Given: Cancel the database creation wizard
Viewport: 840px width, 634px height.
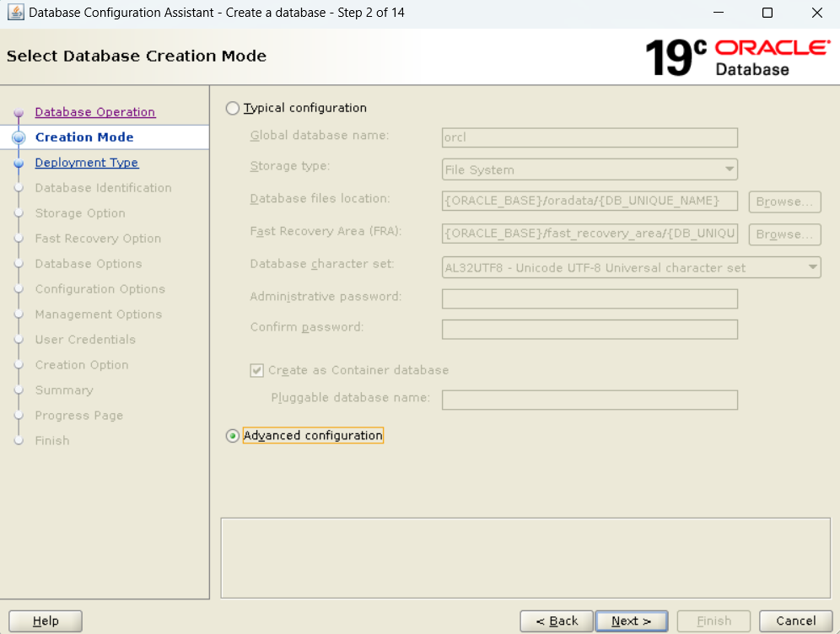Looking at the screenshot, I should [x=796, y=621].
